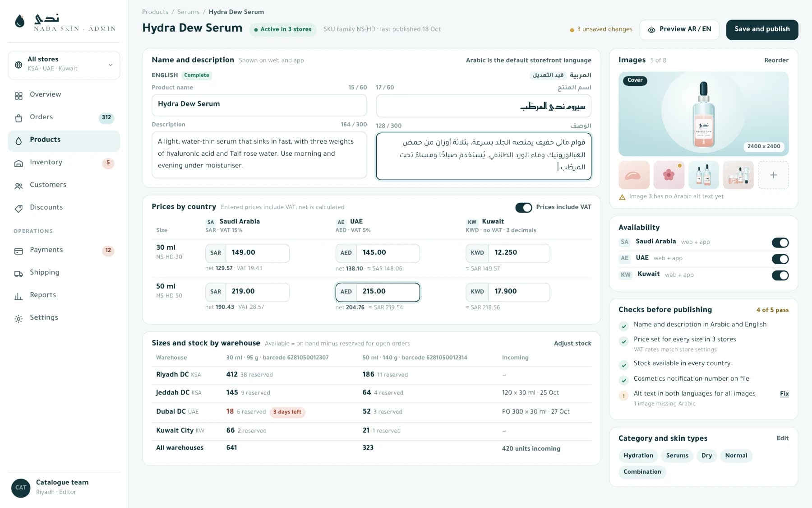Click English product name field

tap(259, 105)
